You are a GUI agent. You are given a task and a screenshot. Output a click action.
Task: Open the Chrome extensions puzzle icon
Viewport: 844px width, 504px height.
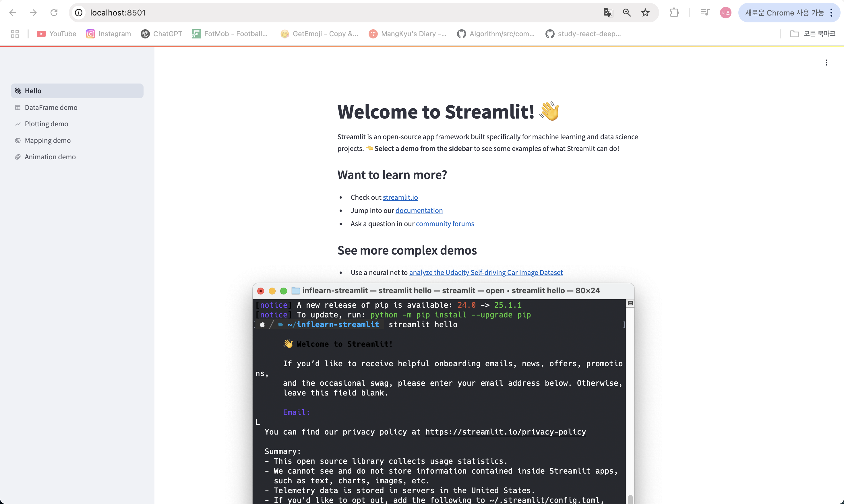tap(674, 13)
